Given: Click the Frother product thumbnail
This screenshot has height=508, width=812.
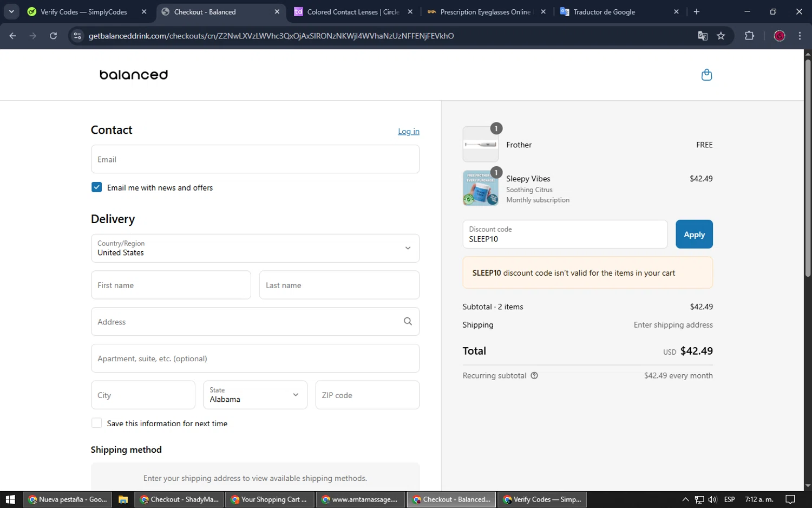Looking at the screenshot, I should (481, 145).
